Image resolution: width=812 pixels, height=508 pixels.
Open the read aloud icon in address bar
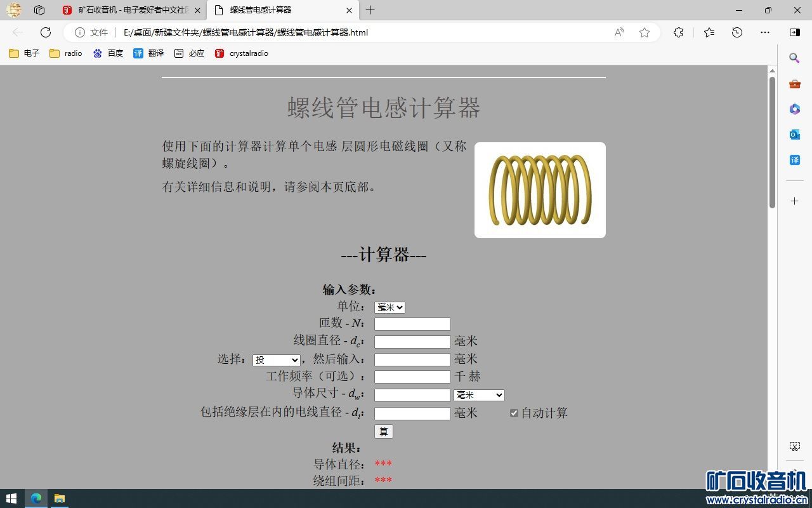(x=619, y=32)
